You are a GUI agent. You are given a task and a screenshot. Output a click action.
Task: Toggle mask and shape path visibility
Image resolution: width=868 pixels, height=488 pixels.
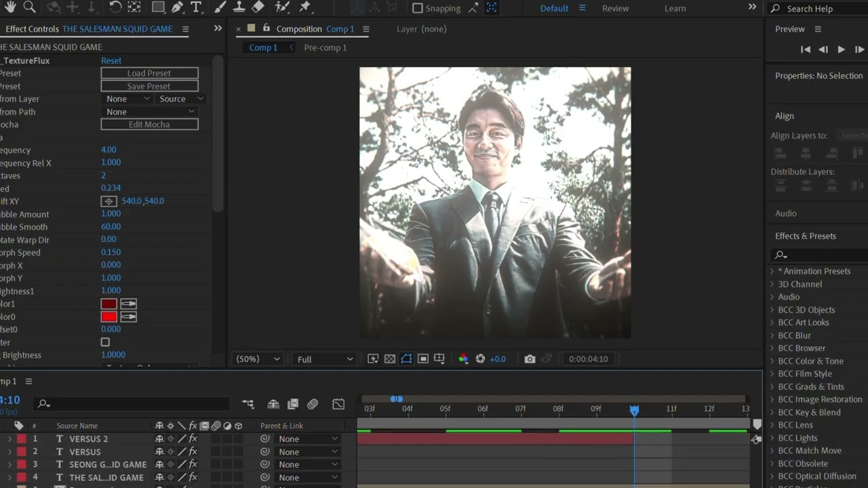coord(406,359)
